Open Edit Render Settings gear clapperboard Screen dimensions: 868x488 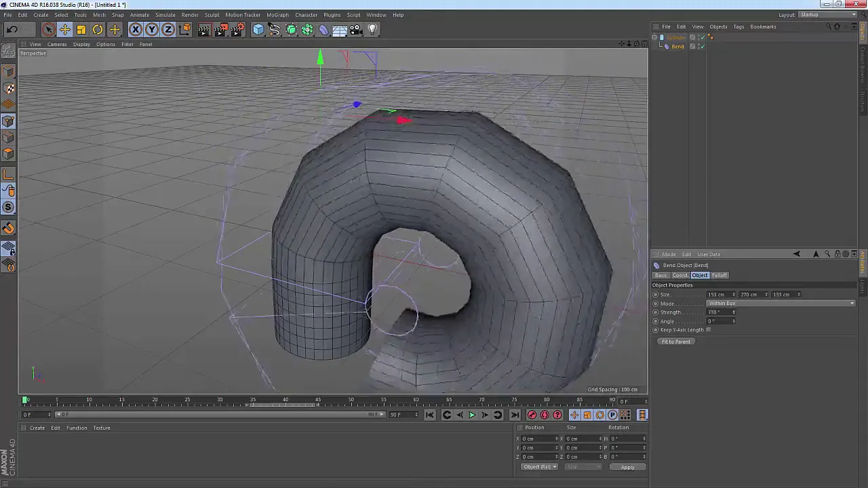tap(237, 29)
